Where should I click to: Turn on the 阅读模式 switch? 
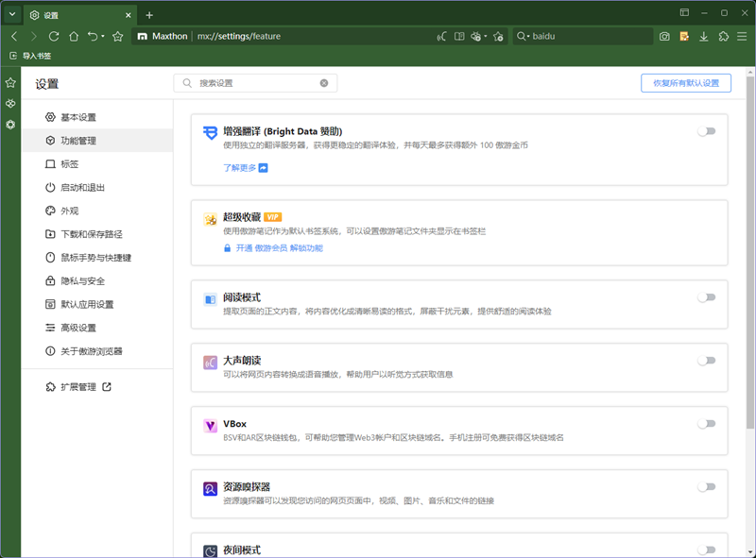click(x=706, y=296)
